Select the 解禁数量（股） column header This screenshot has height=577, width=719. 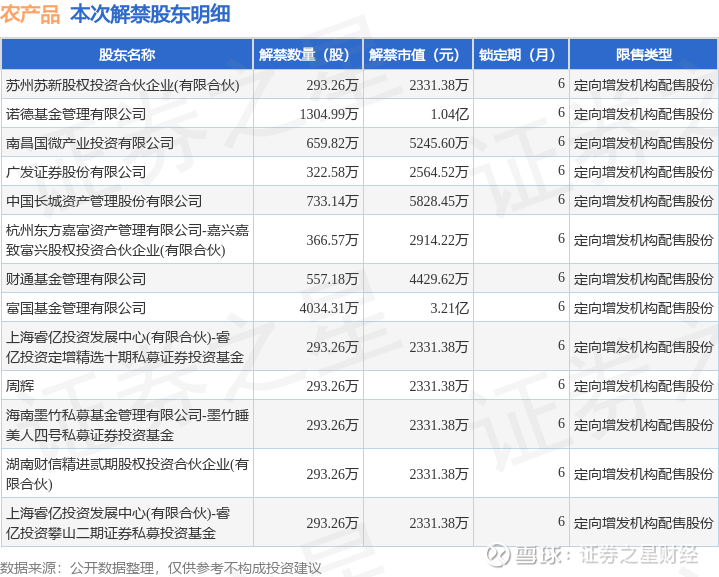point(308,55)
